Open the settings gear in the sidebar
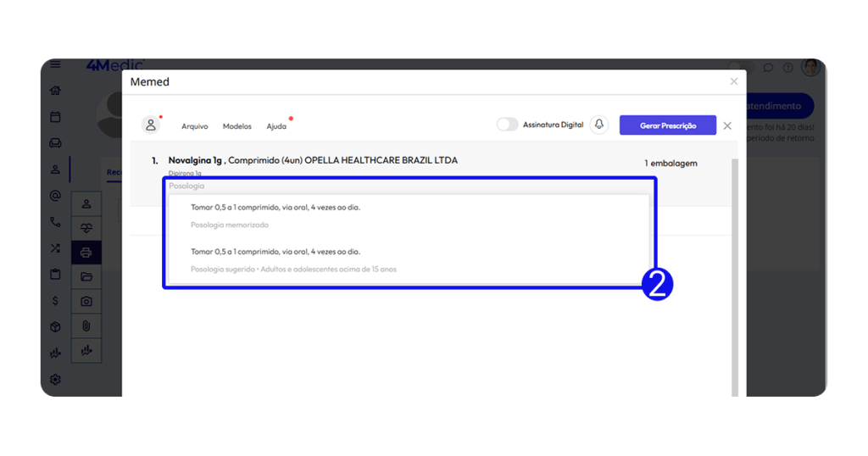868x456 pixels. tap(55, 379)
